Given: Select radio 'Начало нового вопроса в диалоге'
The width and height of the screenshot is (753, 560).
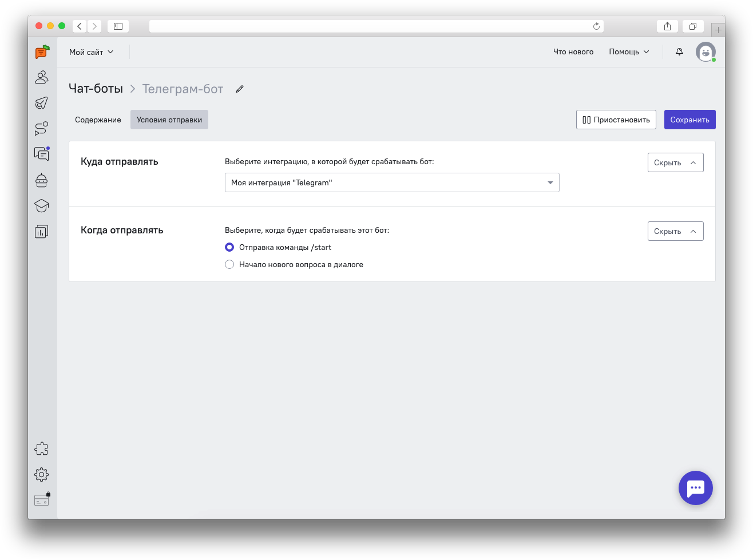Looking at the screenshot, I should point(229,264).
